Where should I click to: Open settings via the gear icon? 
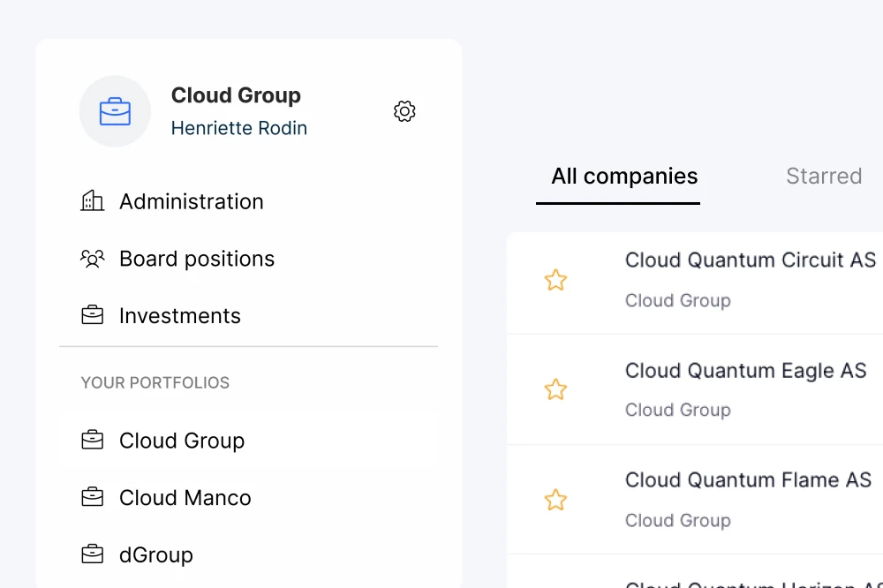(x=404, y=111)
